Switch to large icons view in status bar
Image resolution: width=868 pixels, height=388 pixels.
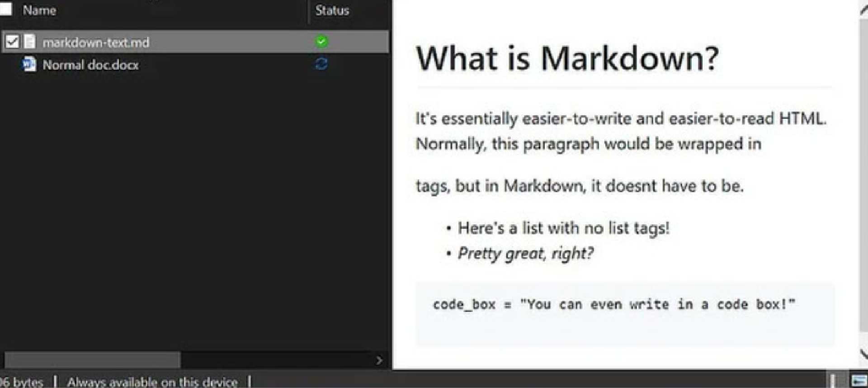click(x=858, y=381)
